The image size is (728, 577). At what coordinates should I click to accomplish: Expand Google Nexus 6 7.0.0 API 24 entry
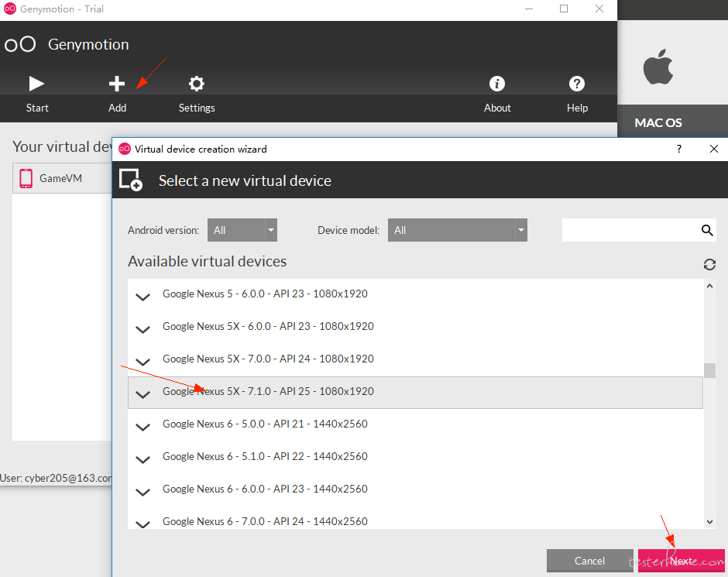click(x=143, y=524)
